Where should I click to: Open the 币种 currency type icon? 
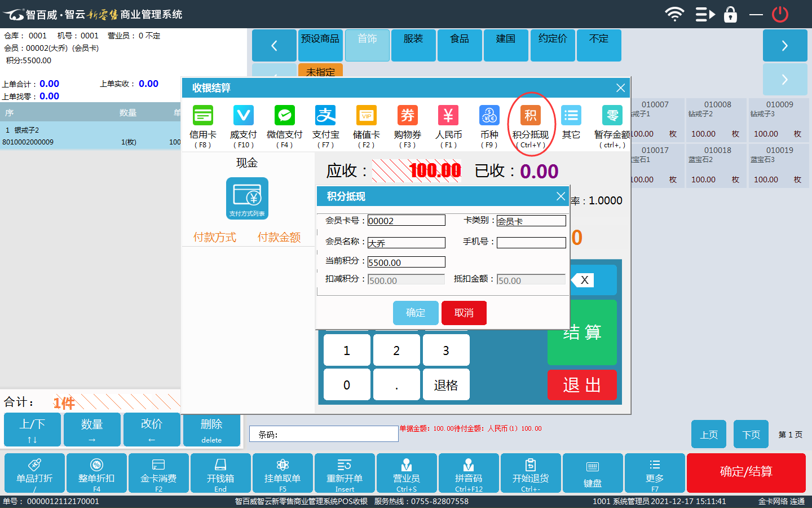click(x=489, y=116)
